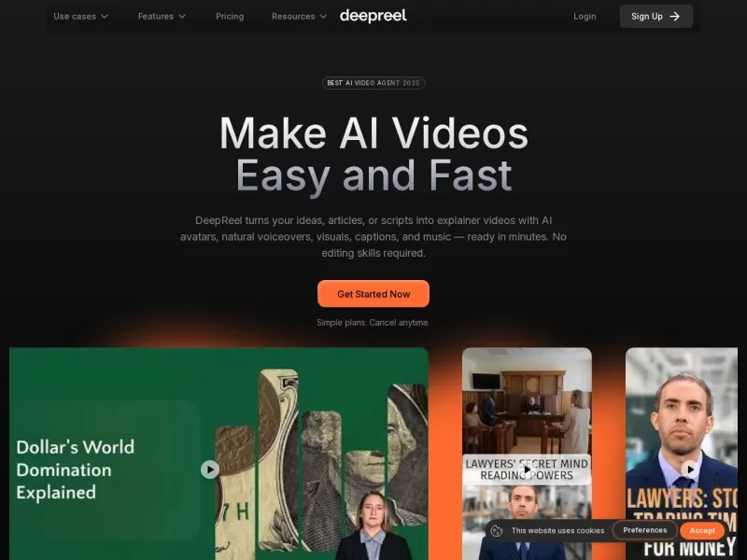The height and width of the screenshot is (560, 747).
Task: Open cookie Preferences settings
Action: [644, 530]
